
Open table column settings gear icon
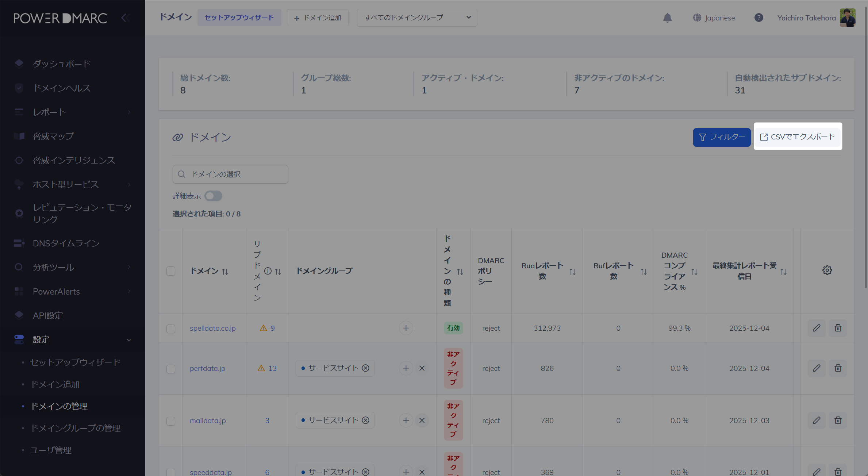pos(827,270)
